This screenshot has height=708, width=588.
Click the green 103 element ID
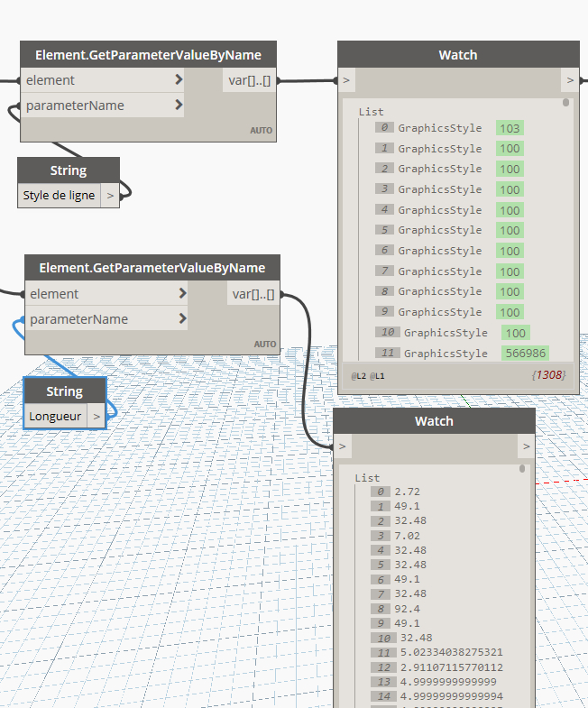click(x=510, y=128)
